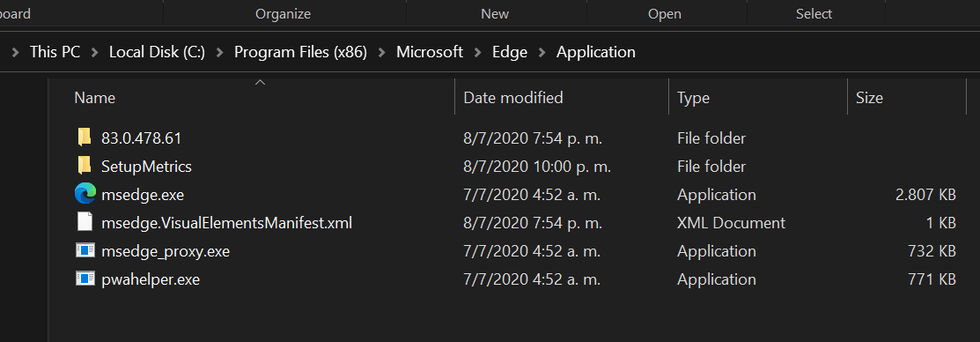Click the Organize ribbon group label
The image size is (980, 342).
point(284,14)
